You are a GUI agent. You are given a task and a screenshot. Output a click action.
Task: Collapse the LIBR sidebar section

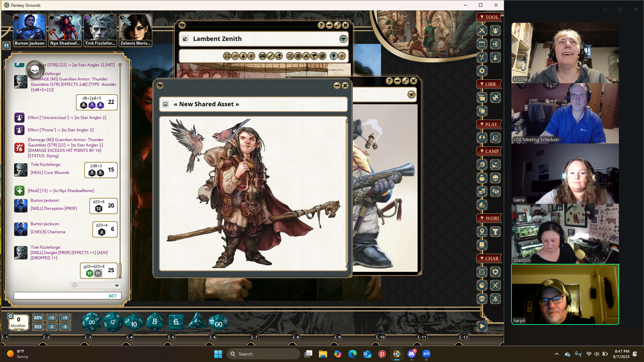click(x=489, y=84)
